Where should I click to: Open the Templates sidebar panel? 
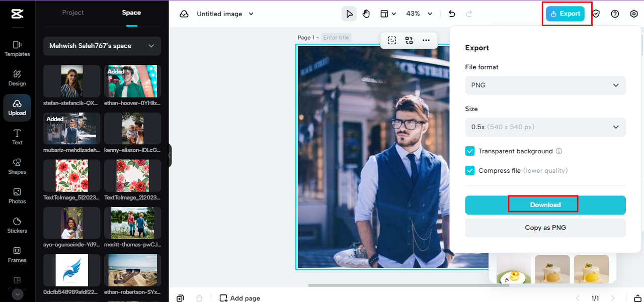click(17, 48)
